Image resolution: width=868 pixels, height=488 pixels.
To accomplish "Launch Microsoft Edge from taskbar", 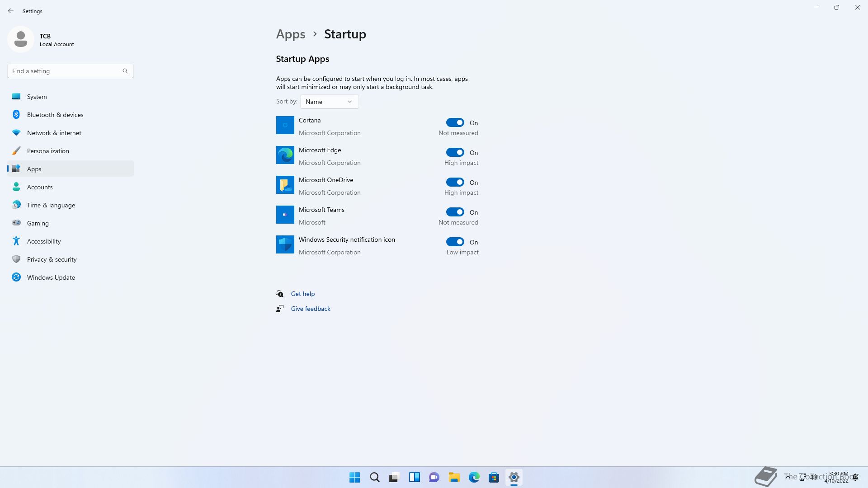I will pos(474,477).
